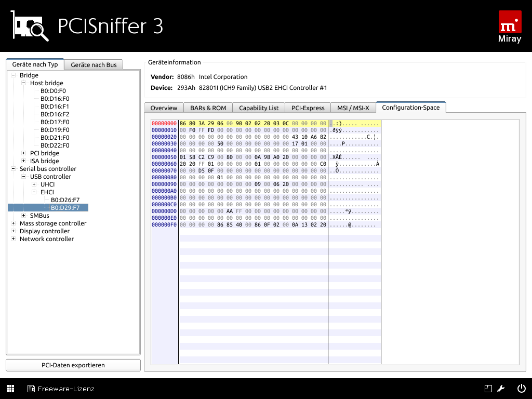Viewport: 532px width, 399px height.
Task: Open the Overview tab
Action: tap(164, 108)
